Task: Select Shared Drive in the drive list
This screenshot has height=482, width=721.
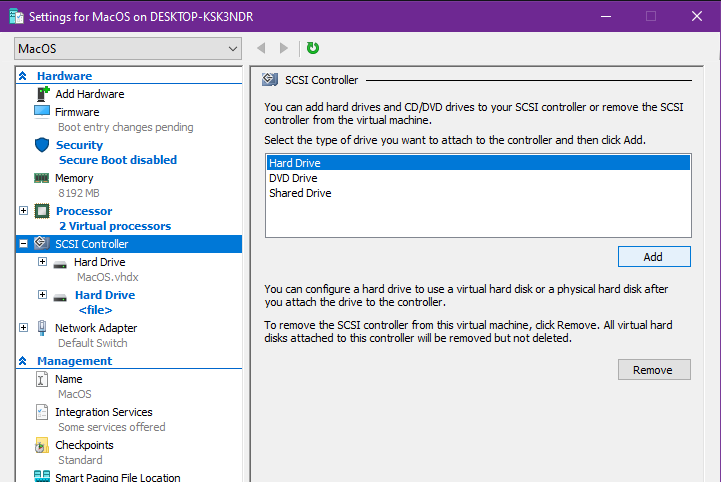Action: click(299, 193)
